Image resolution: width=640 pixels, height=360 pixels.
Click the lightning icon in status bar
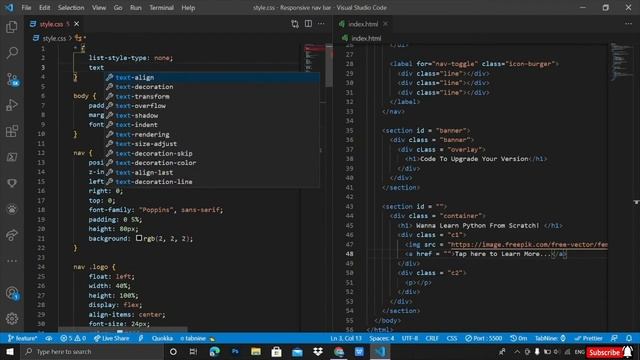pos(141,338)
